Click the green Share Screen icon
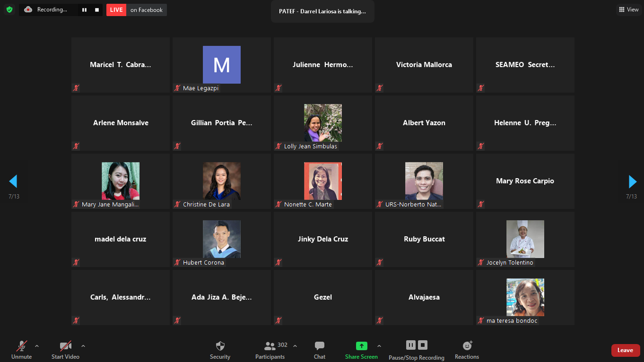The height and width of the screenshot is (362, 644). point(361,346)
